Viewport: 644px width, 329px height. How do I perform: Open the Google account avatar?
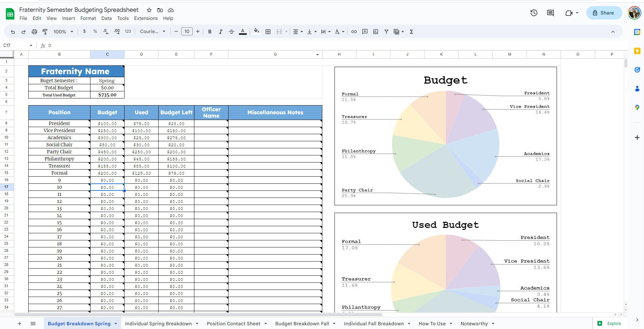coord(634,13)
